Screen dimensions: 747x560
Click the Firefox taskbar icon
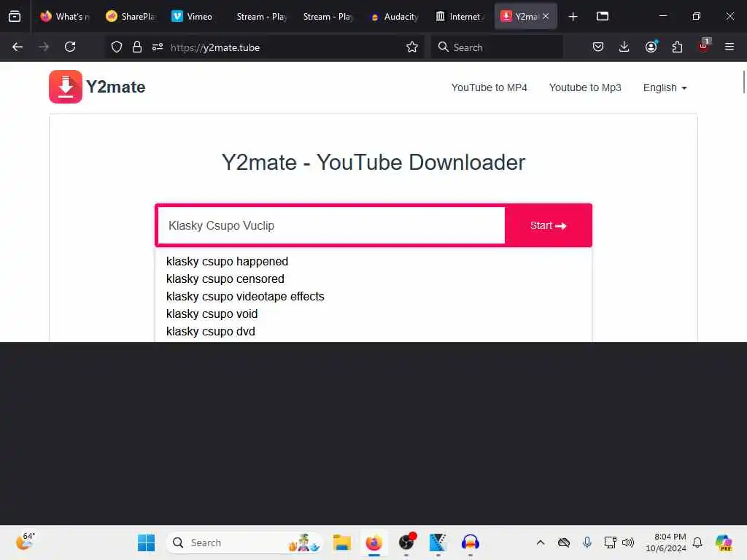pyautogui.click(x=374, y=542)
